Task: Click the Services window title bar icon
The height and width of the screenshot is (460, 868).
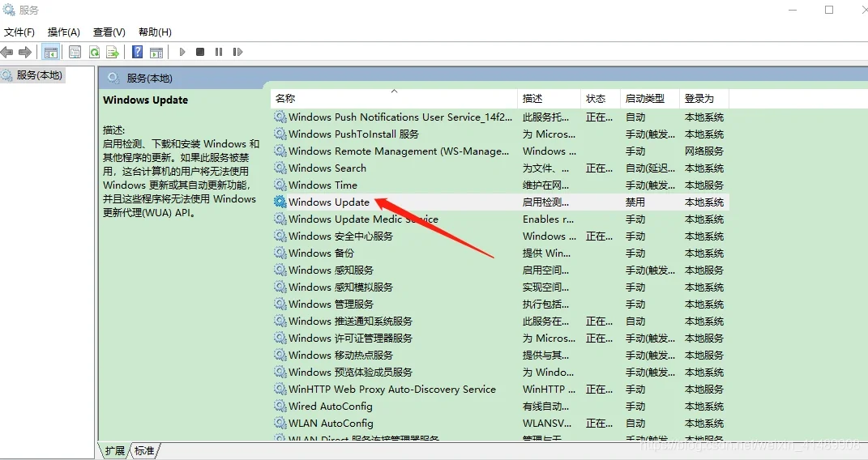Action: pyautogui.click(x=9, y=10)
